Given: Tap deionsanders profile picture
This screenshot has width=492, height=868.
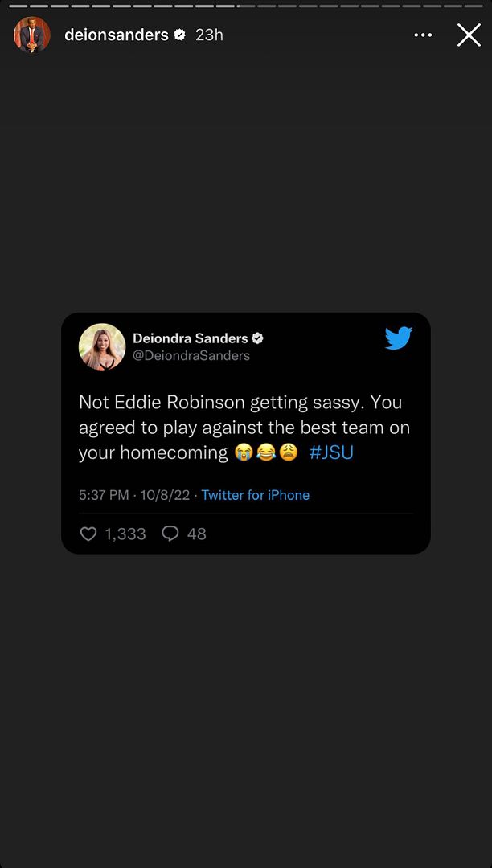Looking at the screenshot, I should [32, 35].
